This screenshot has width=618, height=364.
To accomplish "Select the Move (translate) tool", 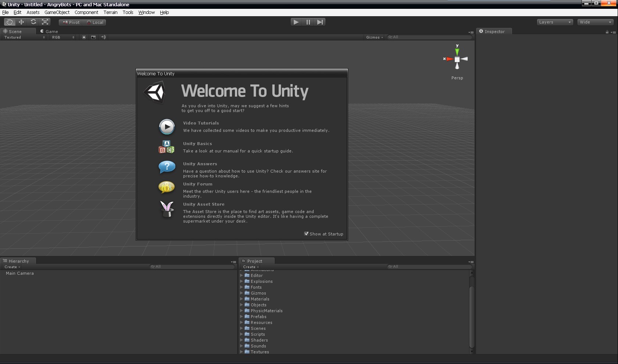I will coord(21,22).
